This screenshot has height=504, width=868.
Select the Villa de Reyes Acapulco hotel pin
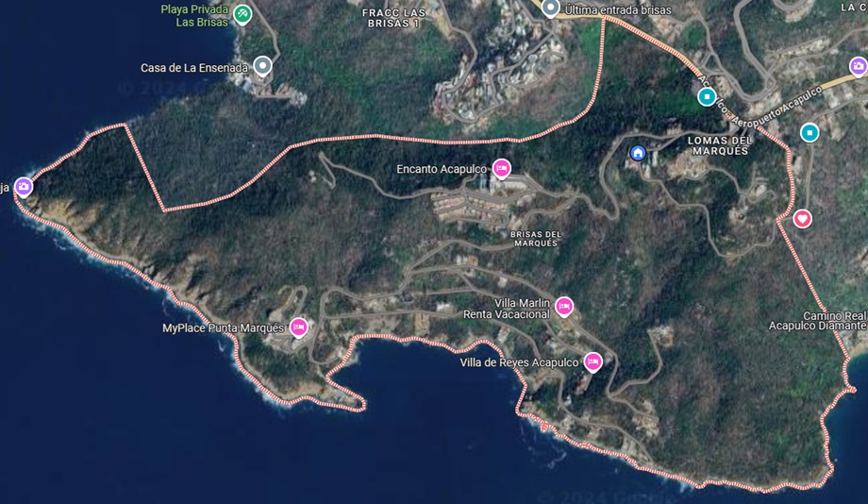(x=593, y=362)
